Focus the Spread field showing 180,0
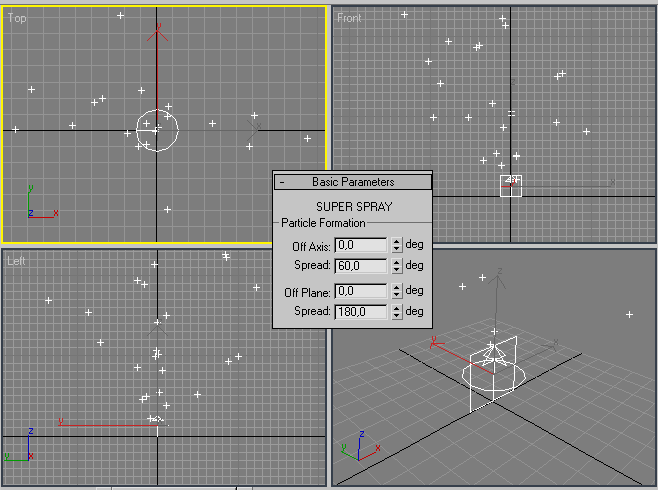 [361, 312]
